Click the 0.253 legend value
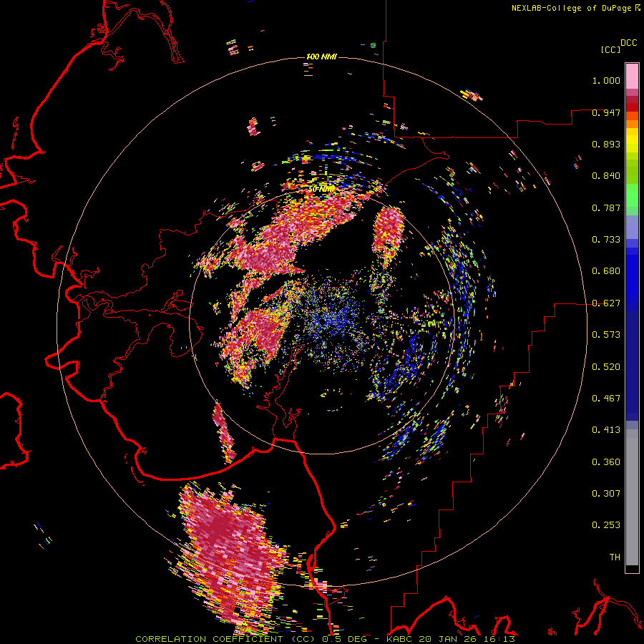The width and height of the screenshot is (644, 644). [606, 525]
